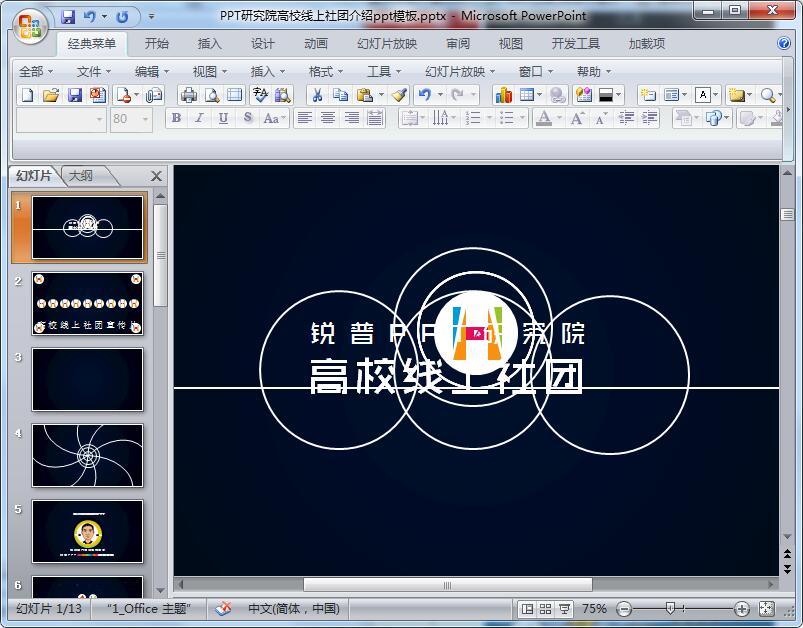The image size is (803, 628).
Task: Toggle bold formatting
Action: pyautogui.click(x=176, y=119)
